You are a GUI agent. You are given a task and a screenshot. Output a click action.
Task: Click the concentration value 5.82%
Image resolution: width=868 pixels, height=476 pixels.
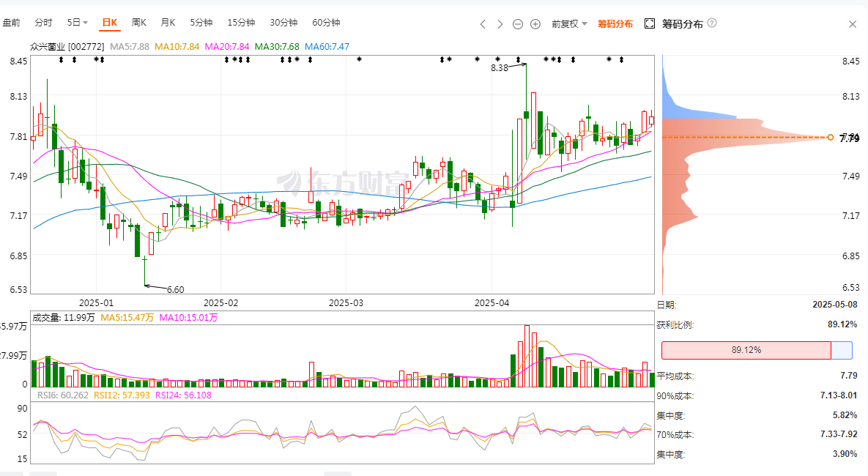point(845,414)
